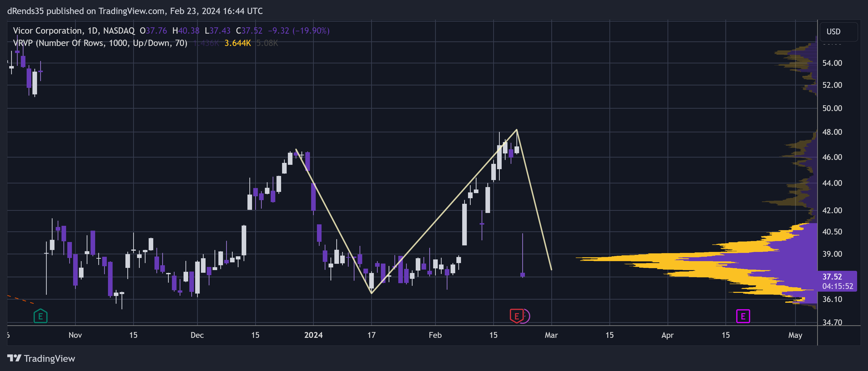This screenshot has width=868, height=371.
Task: Click the 3.644K volume profile value
Action: (238, 43)
